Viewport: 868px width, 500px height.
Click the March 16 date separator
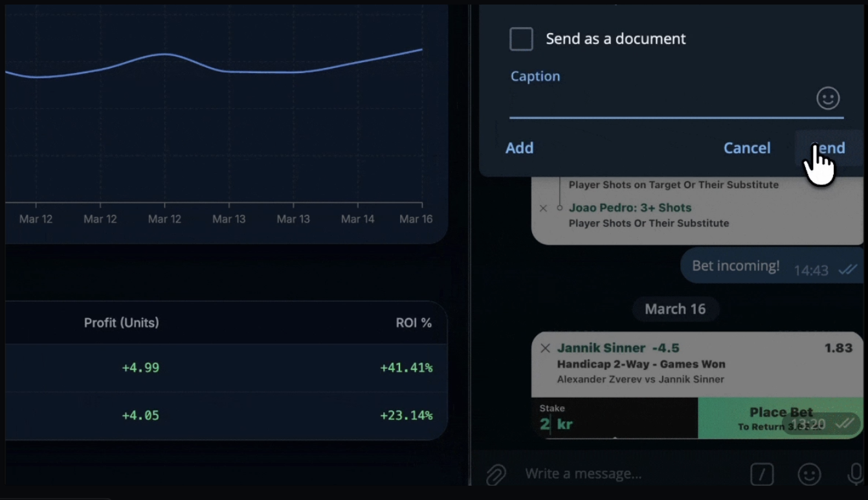674,309
